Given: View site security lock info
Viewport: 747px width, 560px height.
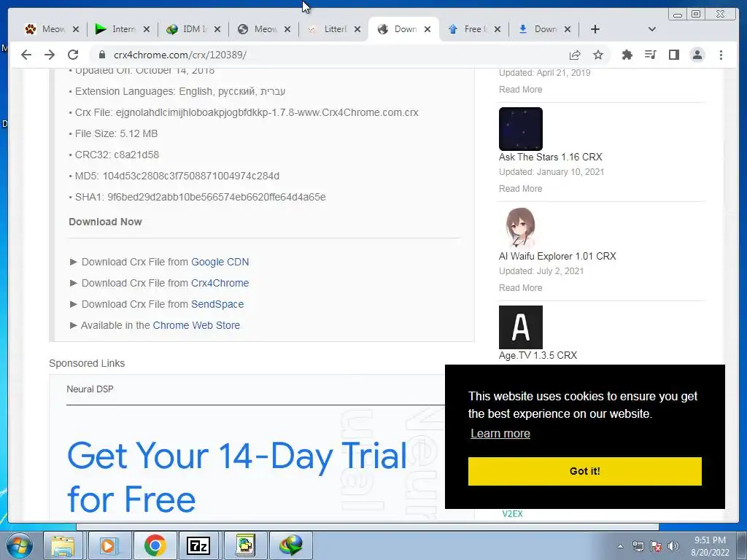Looking at the screenshot, I should click(x=101, y=55).
